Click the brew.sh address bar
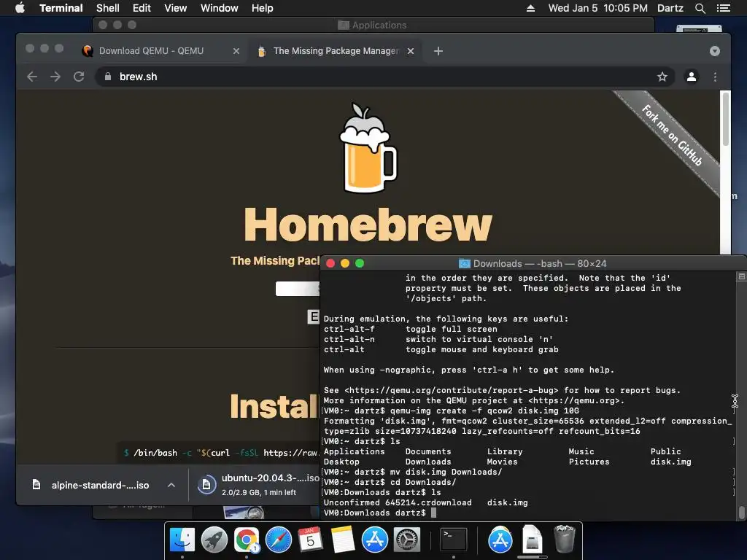Image resolution: width=747 pixels, height=560 pixels. click(x=384, y=77)
